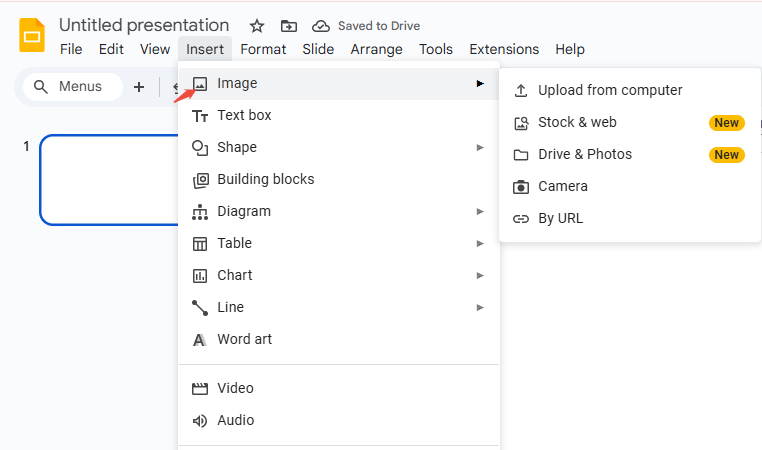Expand the Shape submenu arrow
This screenshot has height=450, width=762.
pos(480,147)
